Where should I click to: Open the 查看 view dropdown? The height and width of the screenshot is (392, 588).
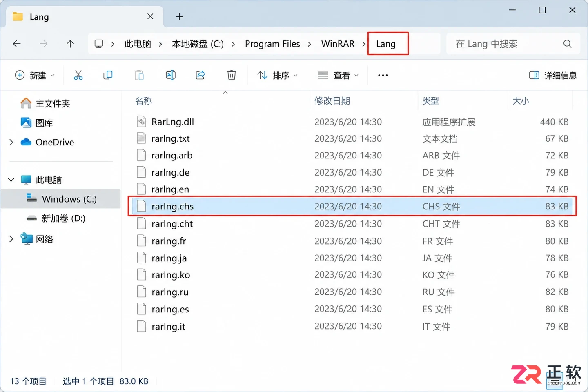tap(338, 75)
